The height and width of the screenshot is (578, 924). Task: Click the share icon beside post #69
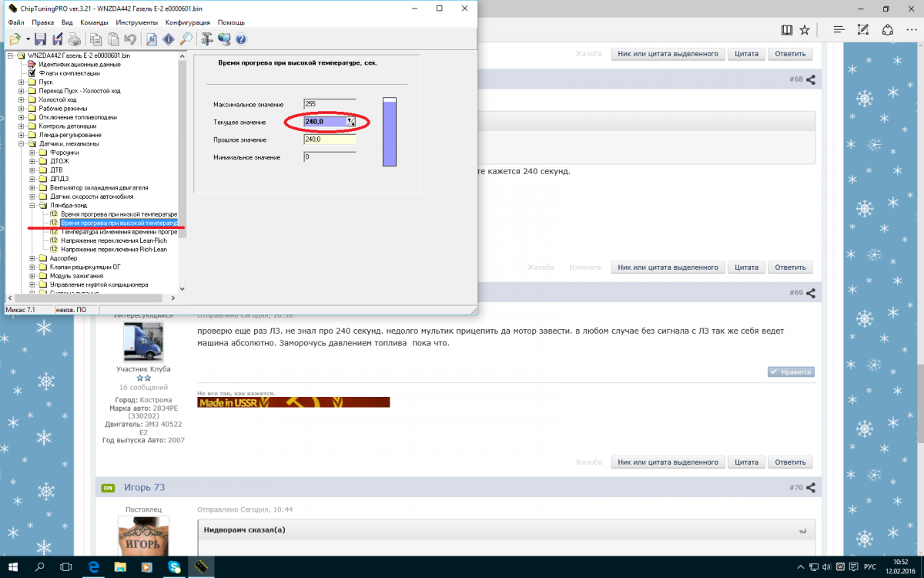[x=810, y=293]
